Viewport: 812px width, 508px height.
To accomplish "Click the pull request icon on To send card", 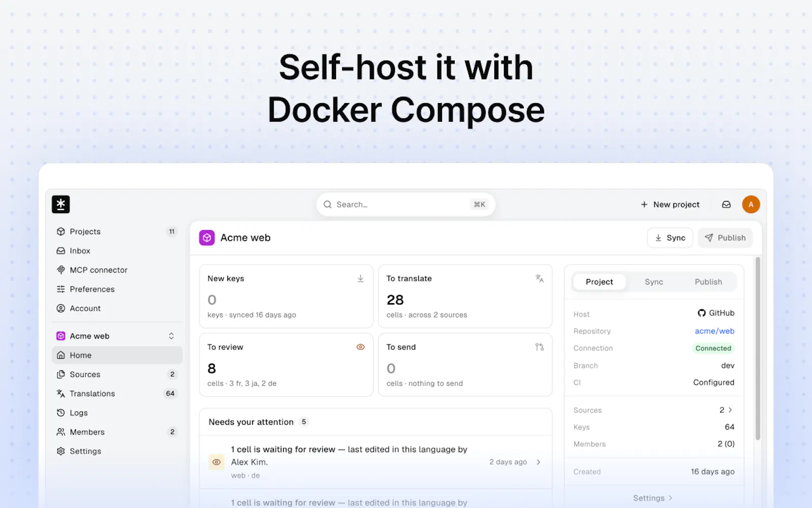I will coord(539,347).
